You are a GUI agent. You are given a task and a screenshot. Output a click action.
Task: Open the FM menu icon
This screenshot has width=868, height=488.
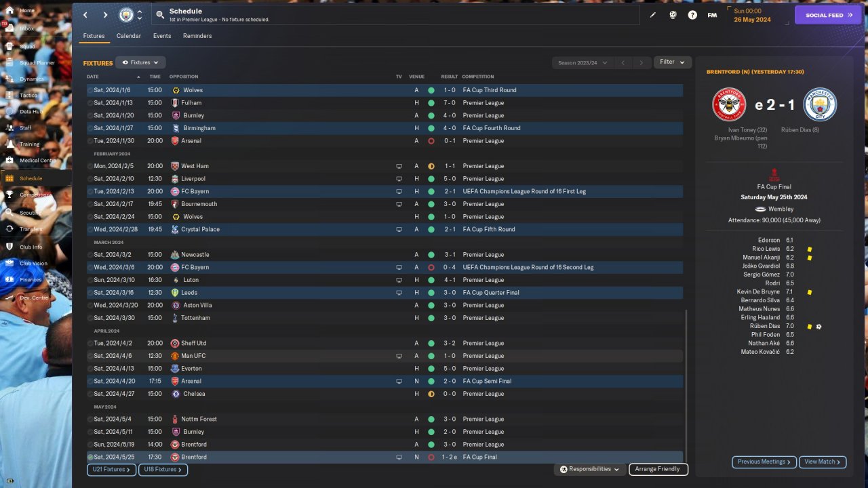point(712,15)
